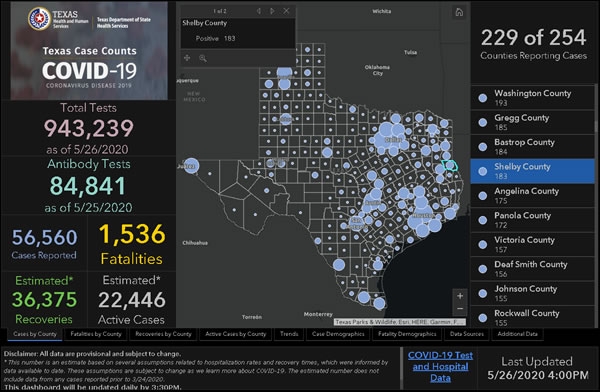Switch to Recoveries by County tab
This screenshot has width=600, height=392.
(x=163, y=334)
